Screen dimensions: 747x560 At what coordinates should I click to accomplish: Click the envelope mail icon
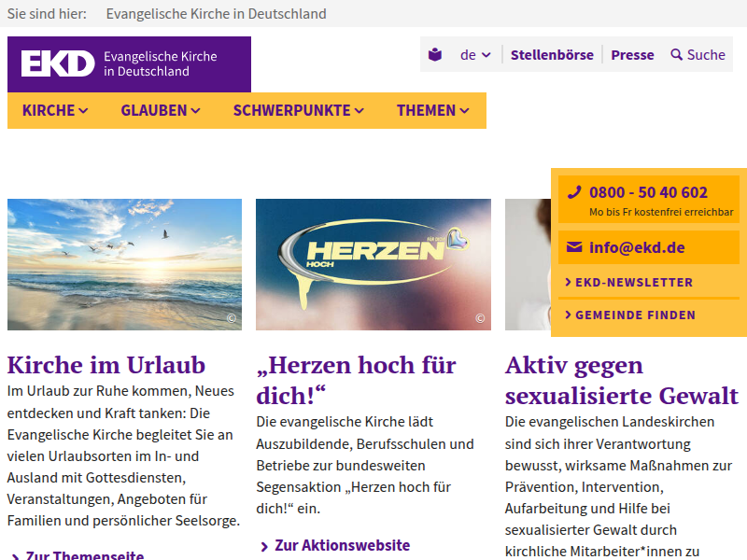574,246
